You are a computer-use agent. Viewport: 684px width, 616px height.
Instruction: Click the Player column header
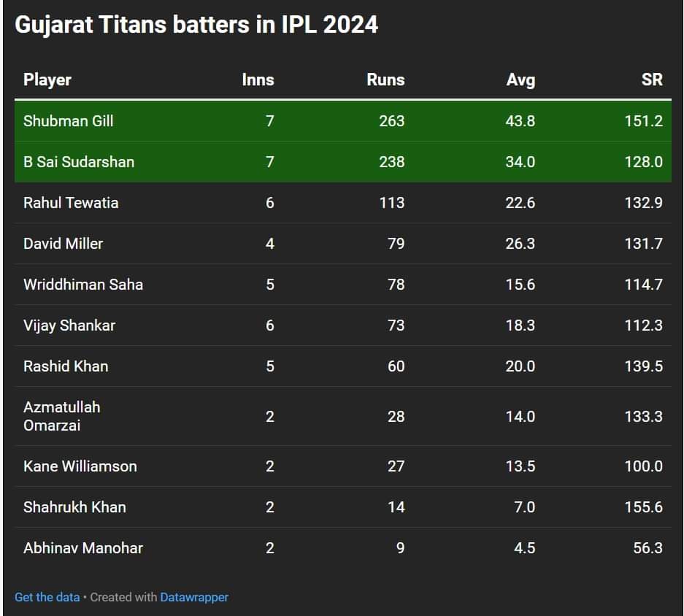(x=47, y=80)
